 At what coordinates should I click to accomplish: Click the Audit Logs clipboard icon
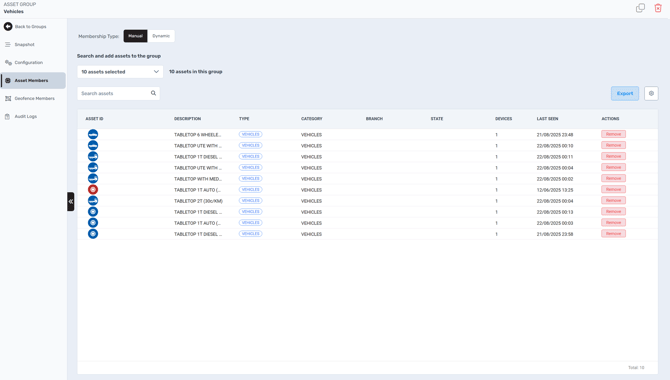click(8, 116)
